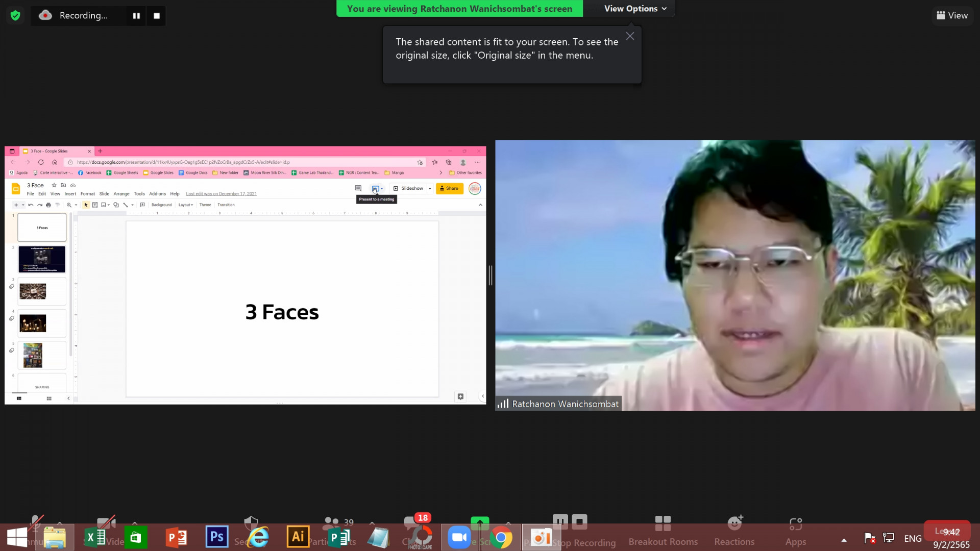The image size is (980, 551).
Task: Pause the Zoom recording
Action: (136, 16)
